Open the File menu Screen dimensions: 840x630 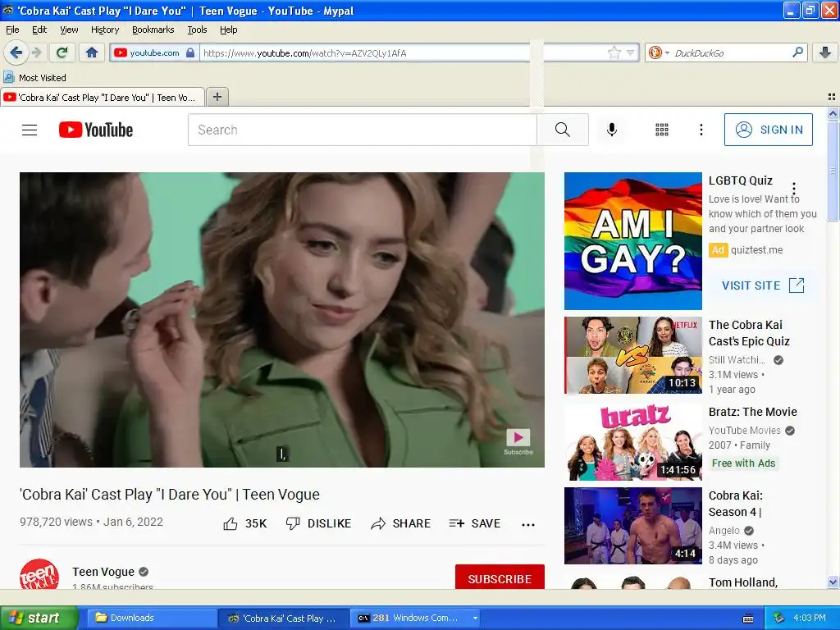tap(12, 30)
